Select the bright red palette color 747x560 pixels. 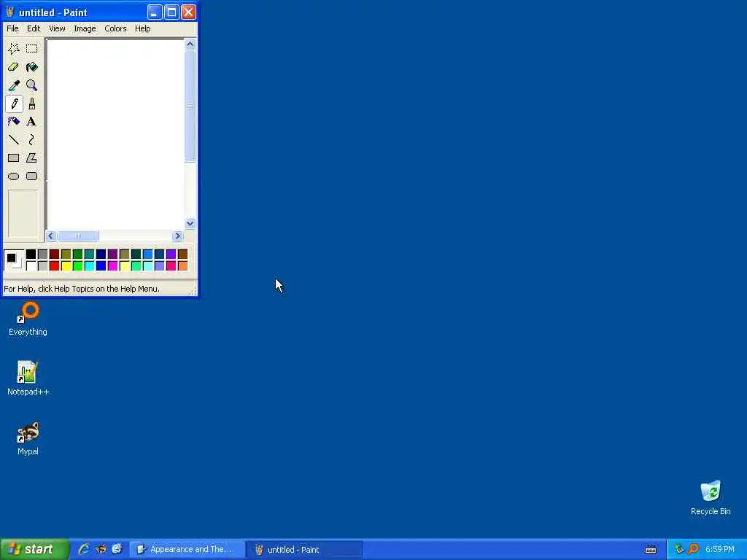pyautogui.click(x=54, y=265)
